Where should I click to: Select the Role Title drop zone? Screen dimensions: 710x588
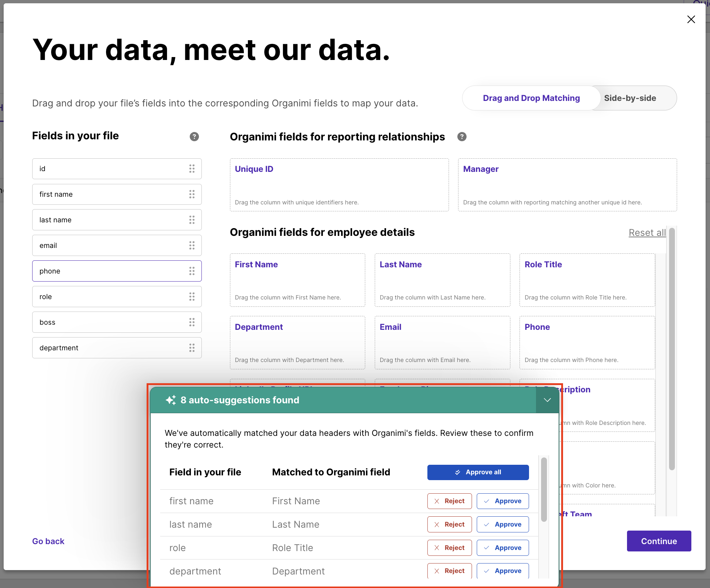point(587,280)
